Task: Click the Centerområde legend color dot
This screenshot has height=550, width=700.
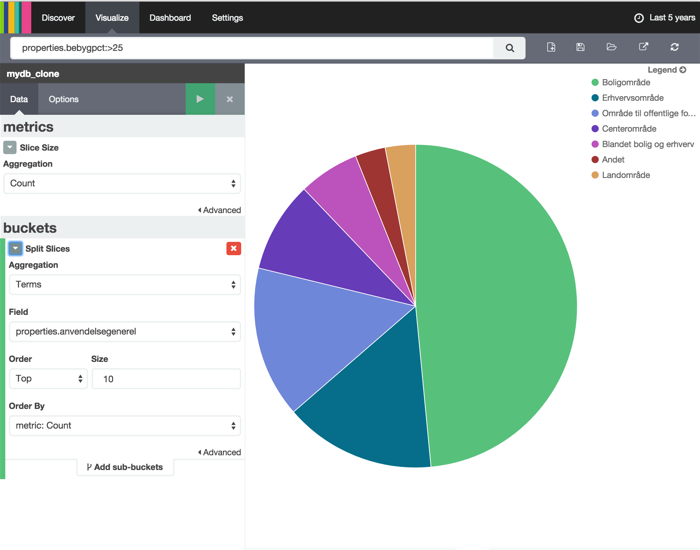Action: pyautogui.click(x=595, y=129)
